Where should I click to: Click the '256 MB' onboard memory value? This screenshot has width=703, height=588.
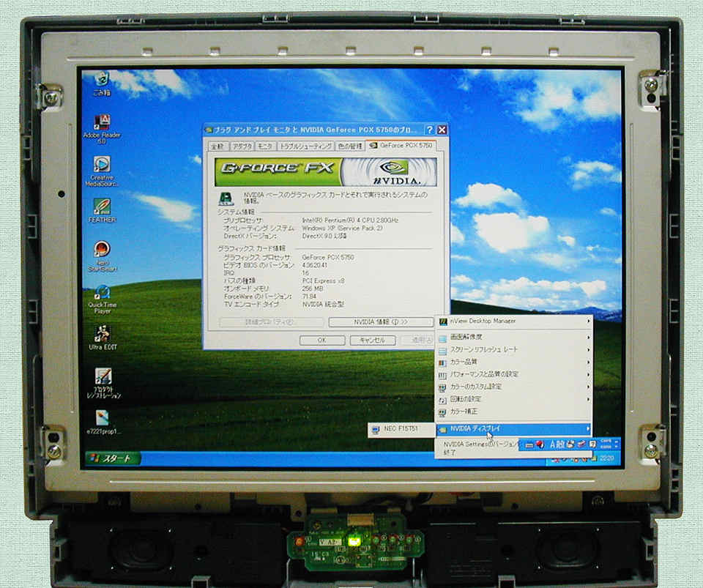[x=313, y=289]
